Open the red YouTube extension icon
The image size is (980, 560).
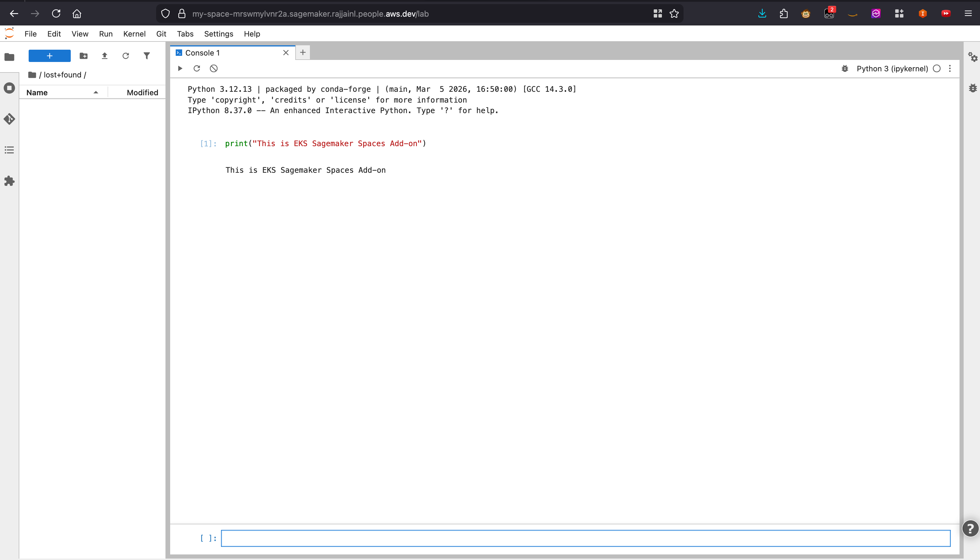pos(946,14)
